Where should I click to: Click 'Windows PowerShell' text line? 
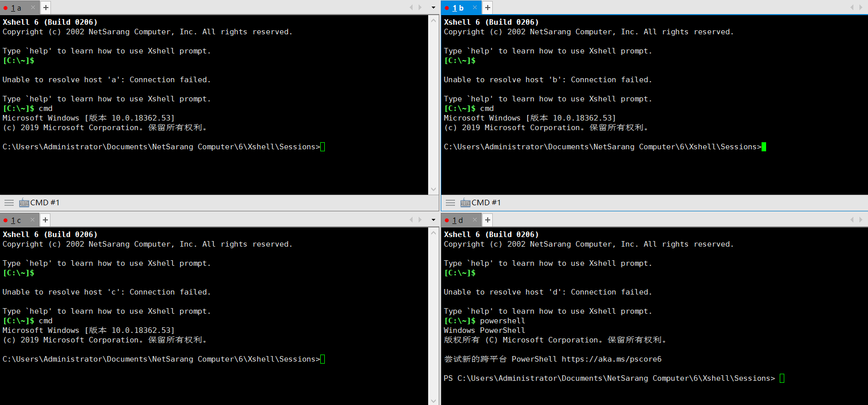click(x=484, y=330)
